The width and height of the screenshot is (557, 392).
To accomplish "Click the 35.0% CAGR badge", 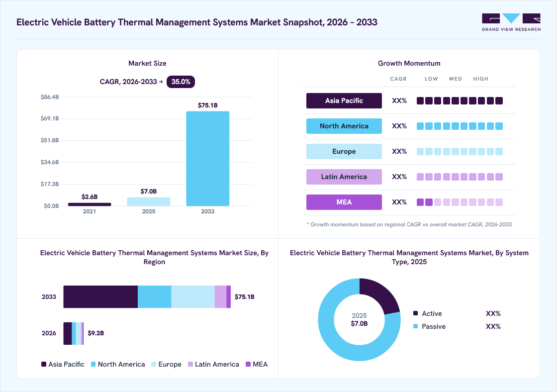I will coord(181,82).
